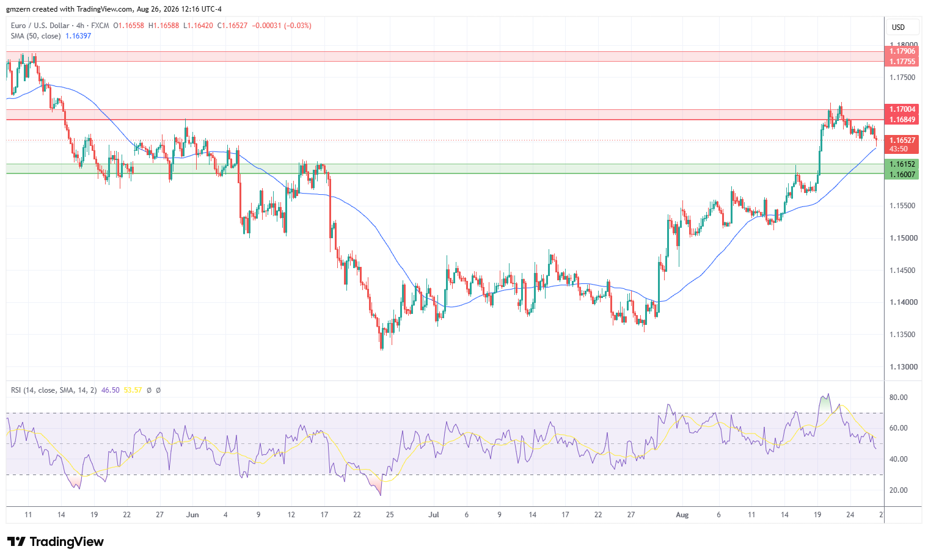
Task: Click the 40.00 RSI axis label
Action: click(898, 459)
